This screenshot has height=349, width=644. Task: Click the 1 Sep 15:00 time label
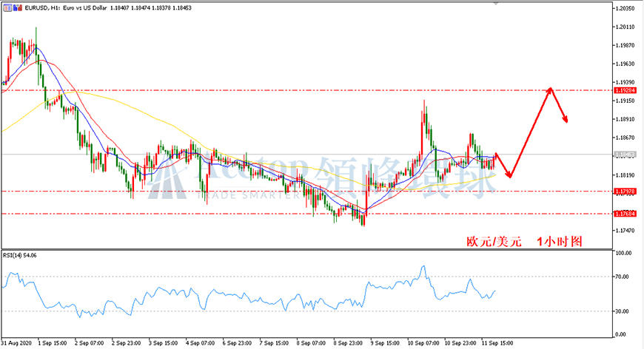click(x=52, y=343)
